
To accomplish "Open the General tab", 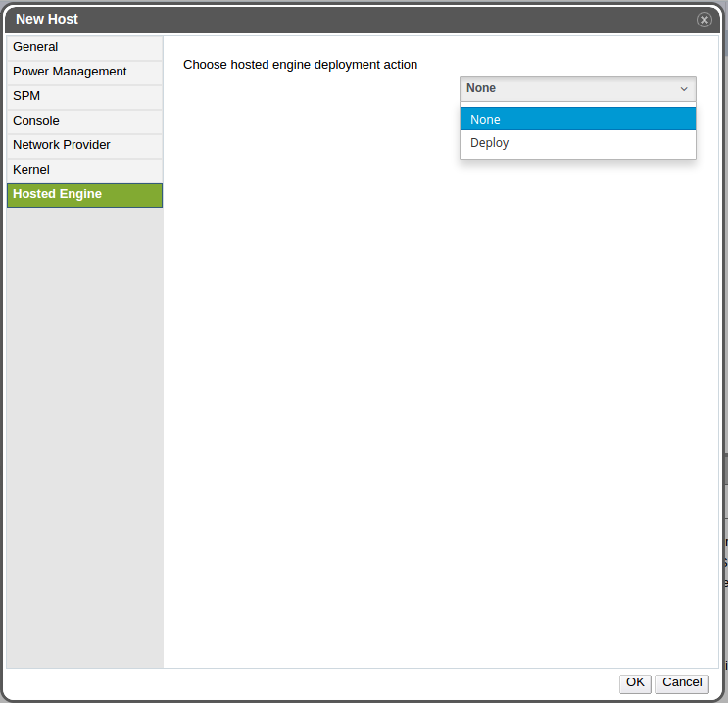I will click(x=84, y=47).
